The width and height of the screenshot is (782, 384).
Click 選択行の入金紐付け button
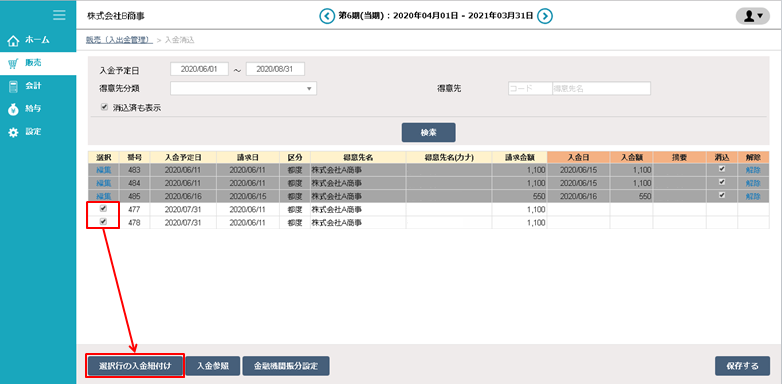pyautogui.click(x=136, y=366)
